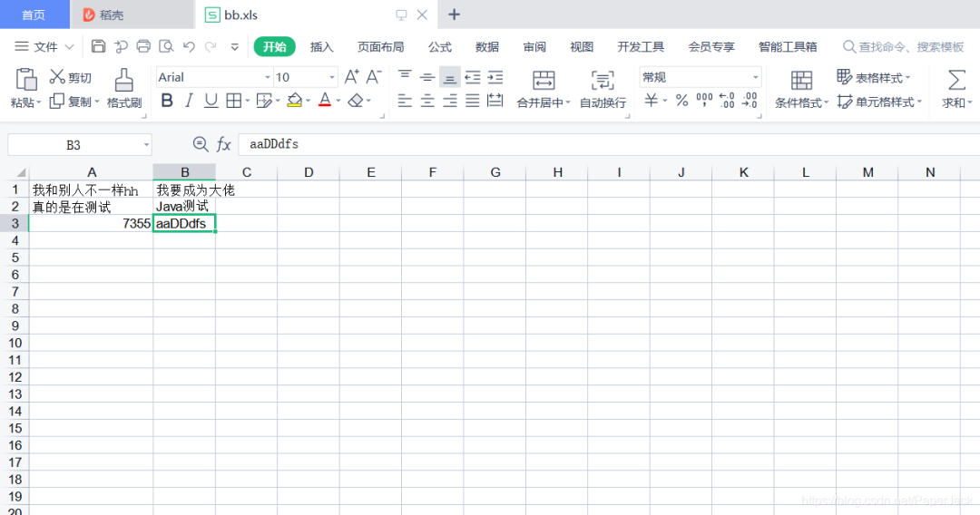The image size is (980, 515).
Task: Expand the Cell Style (单元格样式) dropdown
Action: pyautogui.click(x=919, y=102)
